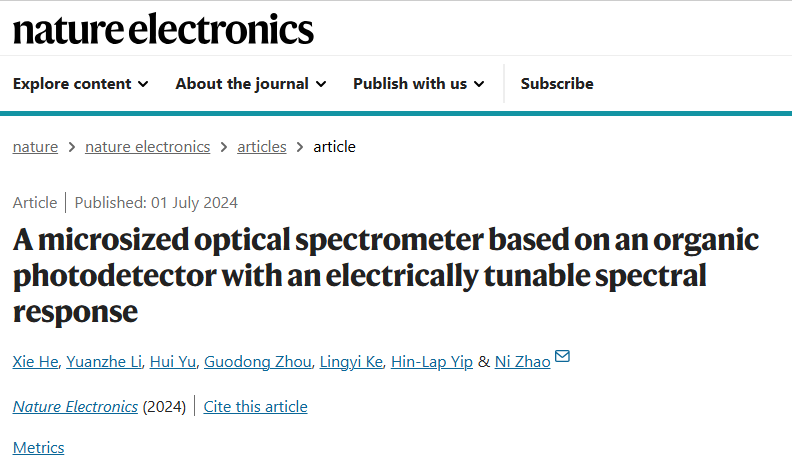Click the article title heading
The height and width of the screenshot is (472, 792).
click(x=385, y=275)
